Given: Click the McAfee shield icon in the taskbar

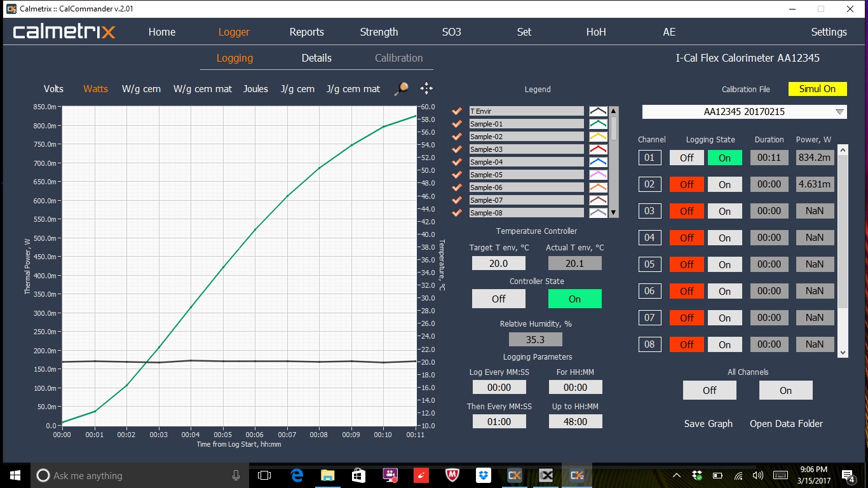Looking at the screenshot, I should (x=452, y=475).
